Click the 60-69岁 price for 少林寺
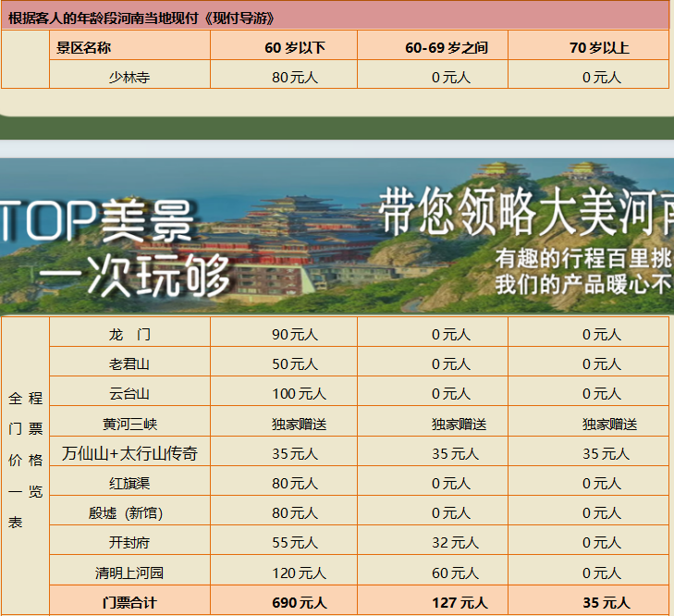This screenshot has width=674, height=616. (x=451, y=78)
